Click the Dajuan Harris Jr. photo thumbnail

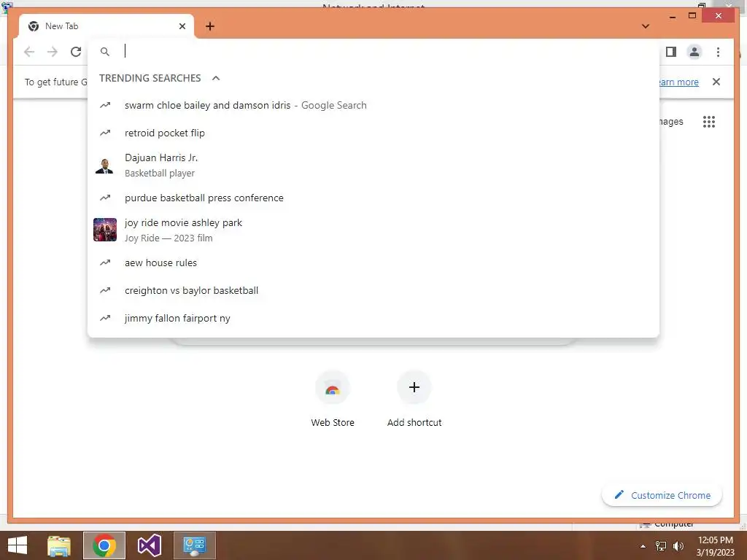104,166
